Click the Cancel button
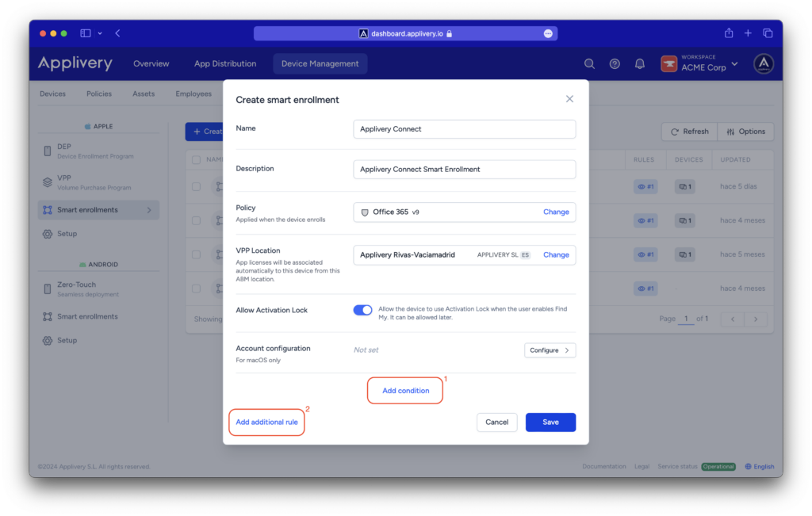The image size is (812, 516). 496,422
